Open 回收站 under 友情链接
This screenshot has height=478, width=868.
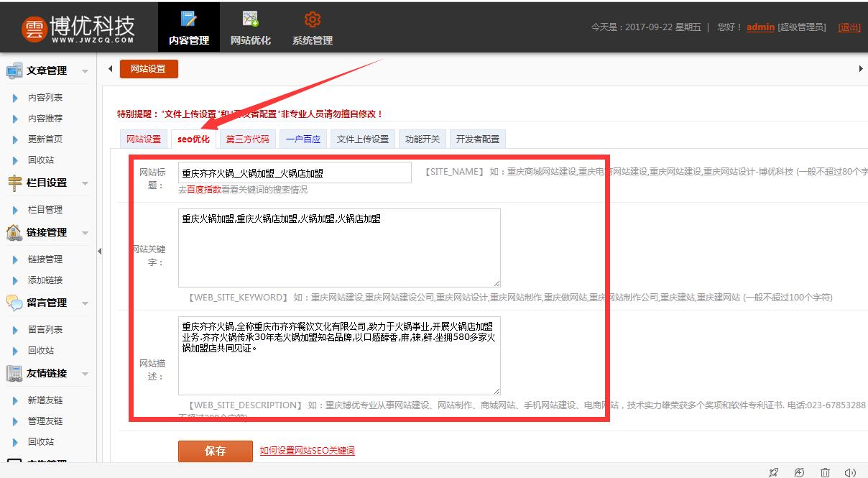[41, 441]
